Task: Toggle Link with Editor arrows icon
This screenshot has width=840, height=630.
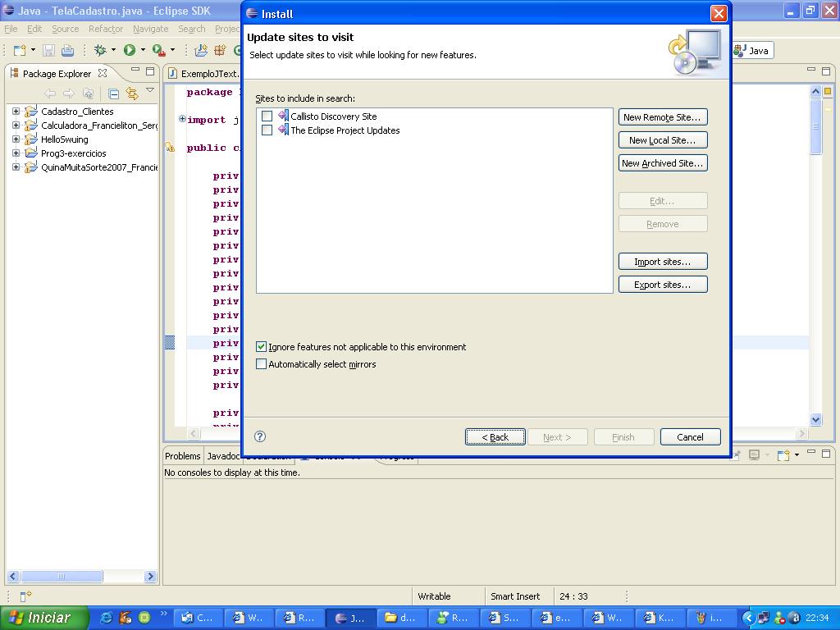Action: click(132, 94)
